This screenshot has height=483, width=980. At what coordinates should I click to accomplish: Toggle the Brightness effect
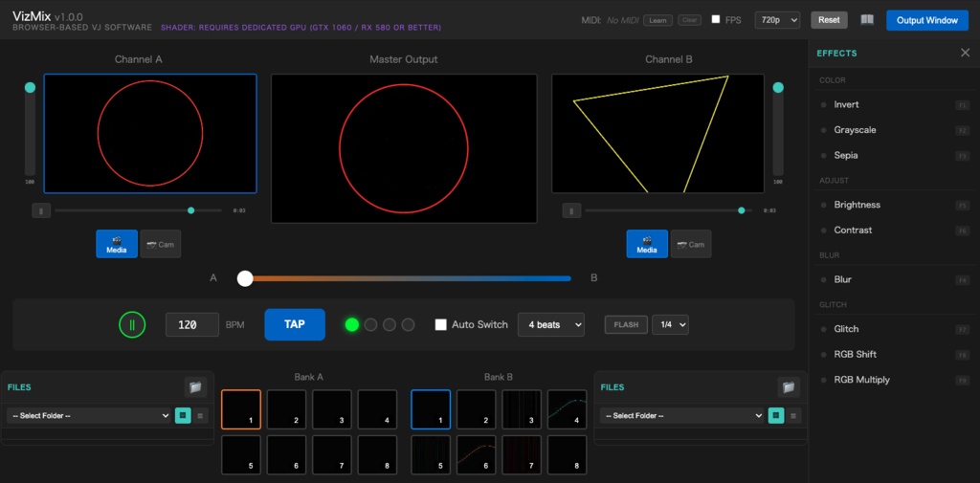click(x=895, y=205)
